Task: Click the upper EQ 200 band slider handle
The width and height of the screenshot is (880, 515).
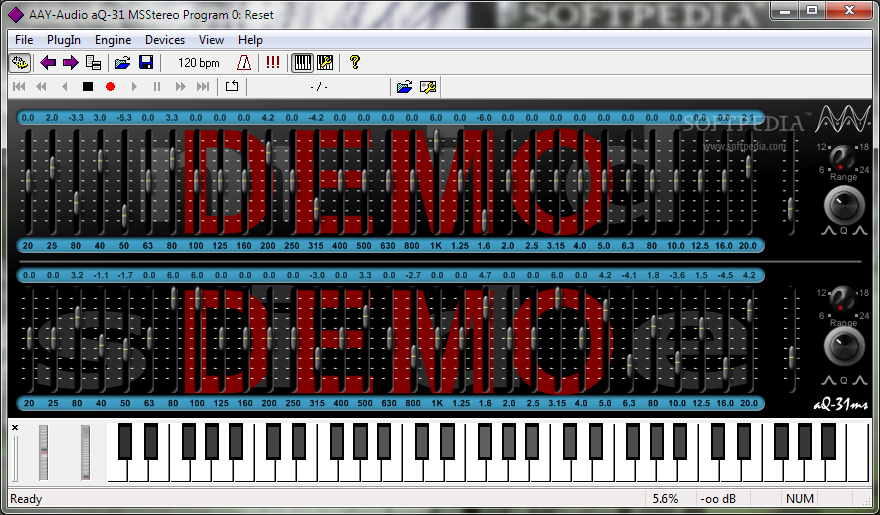Action: 268,152
